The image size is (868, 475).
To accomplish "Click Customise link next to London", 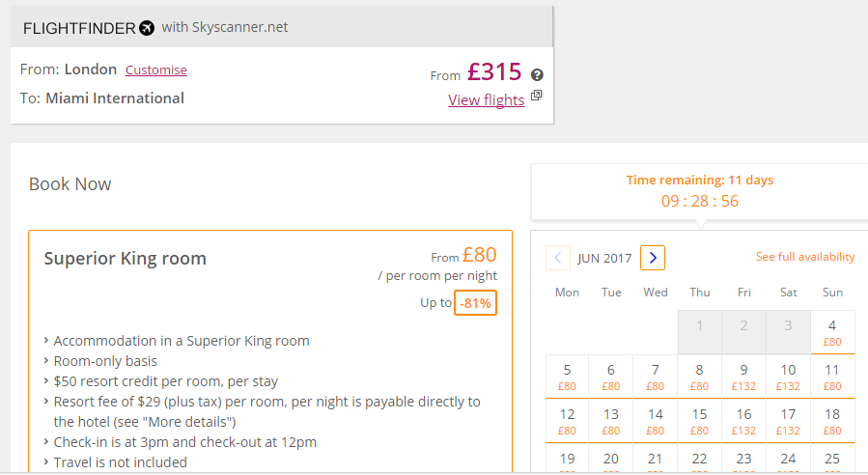I will coord(156,70).
